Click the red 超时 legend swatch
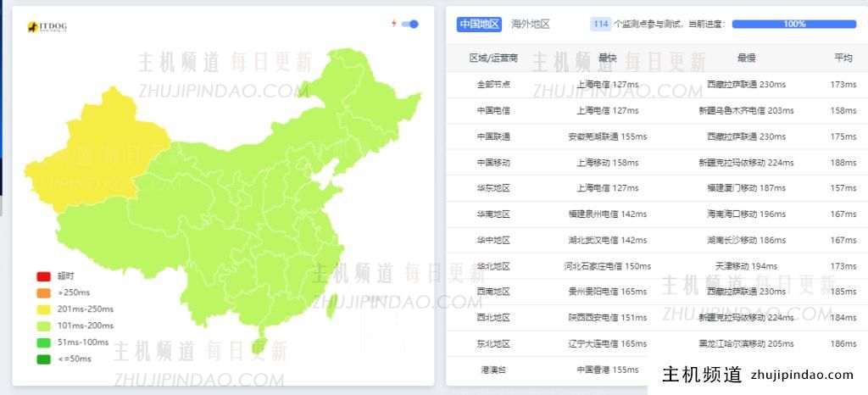This screenshot has height=395, width=868. click(x=43, y=276)
